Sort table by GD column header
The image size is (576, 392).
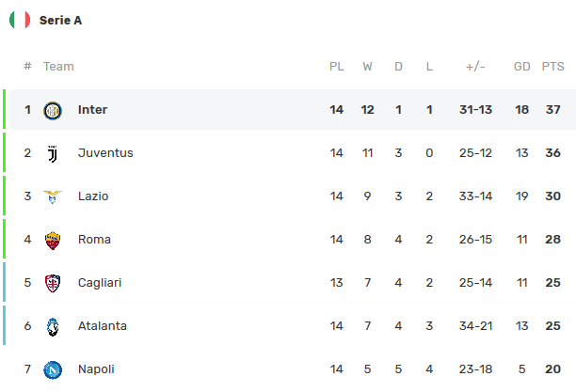click(x=521, y=67)
